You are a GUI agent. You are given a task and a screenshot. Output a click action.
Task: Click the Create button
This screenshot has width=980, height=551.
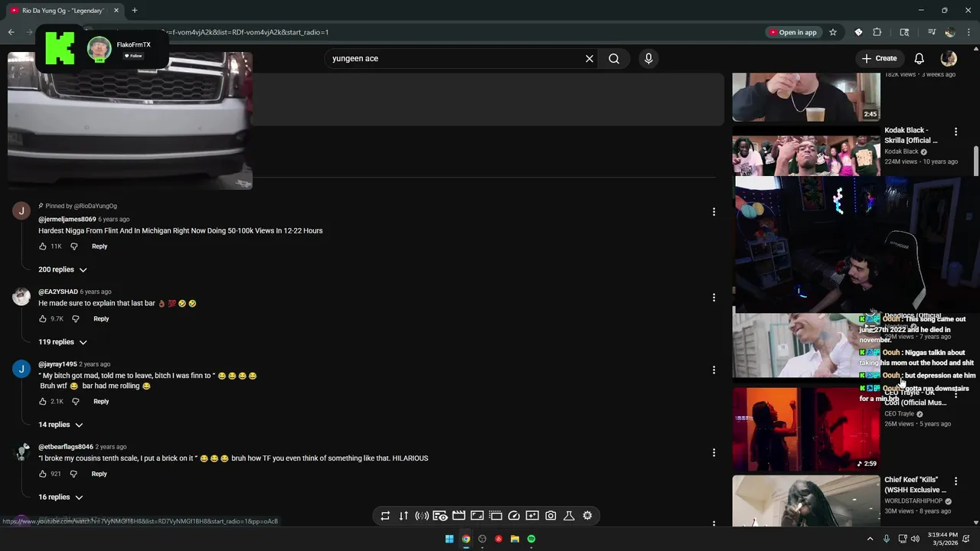point(879,58)
